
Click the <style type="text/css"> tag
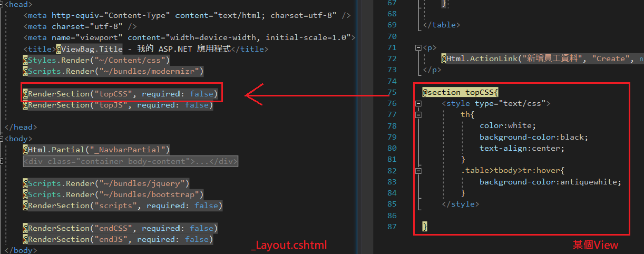496,103
